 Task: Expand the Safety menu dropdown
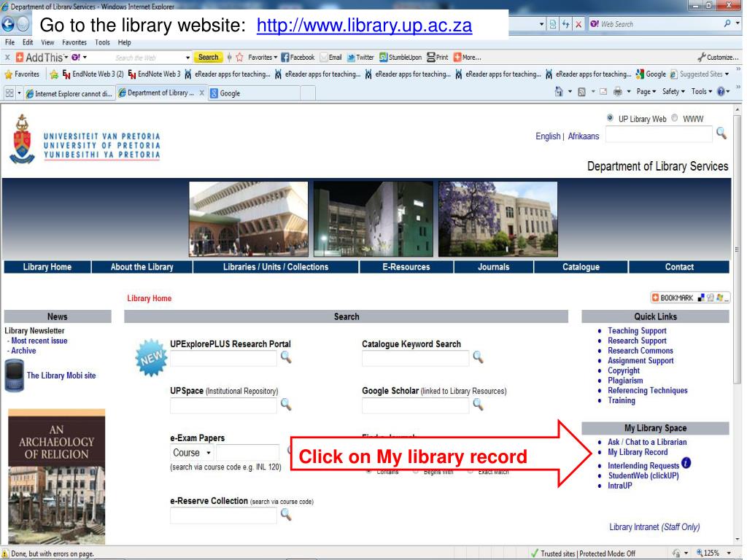673,91
